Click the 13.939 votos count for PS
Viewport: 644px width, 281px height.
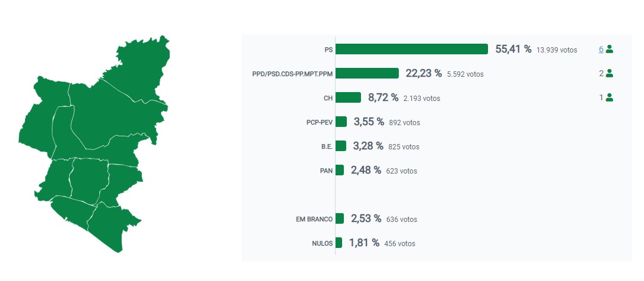point(557,50)
